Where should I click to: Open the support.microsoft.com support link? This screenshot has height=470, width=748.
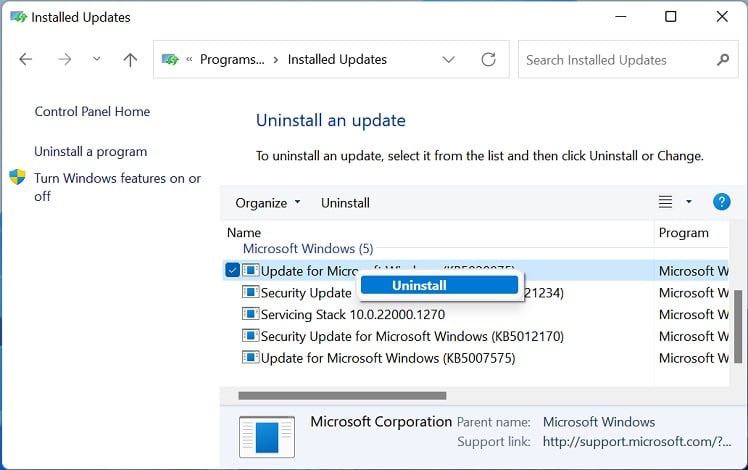(637, 442)
